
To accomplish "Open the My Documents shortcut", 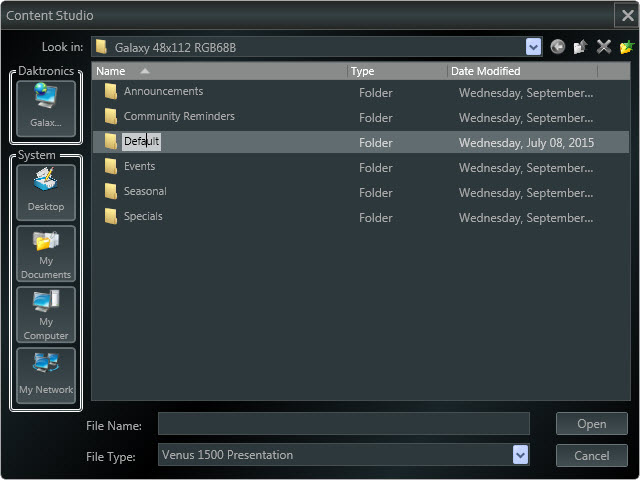I will (x=46, y=253).
